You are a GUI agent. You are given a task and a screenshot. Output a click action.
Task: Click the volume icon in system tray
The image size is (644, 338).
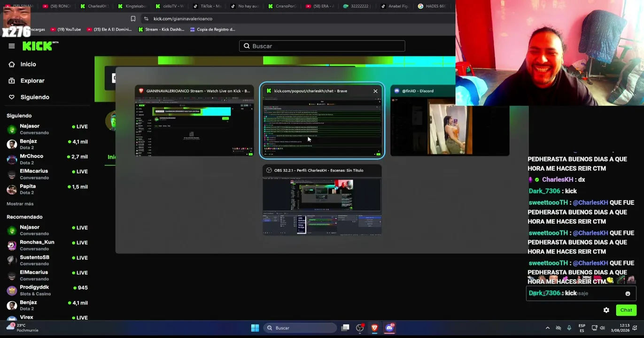point(602,328)
